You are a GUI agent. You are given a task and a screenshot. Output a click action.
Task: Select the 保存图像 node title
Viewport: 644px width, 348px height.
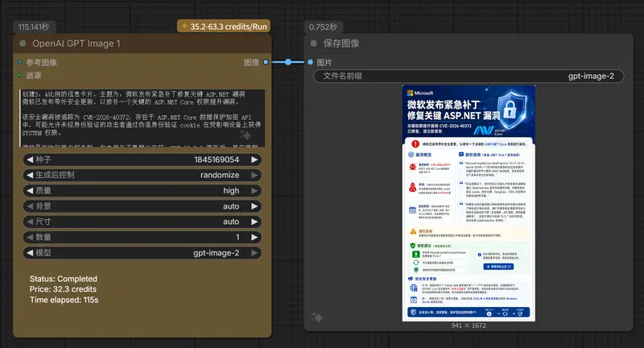coord(341,43)
